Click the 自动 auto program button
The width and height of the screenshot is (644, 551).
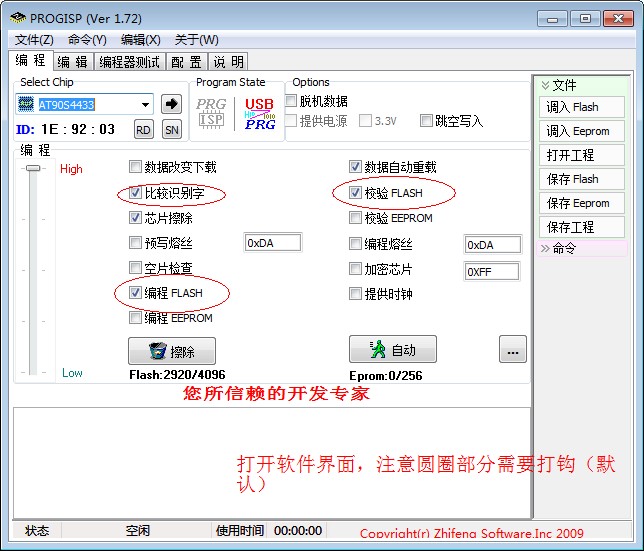click(x=393, y=349)
